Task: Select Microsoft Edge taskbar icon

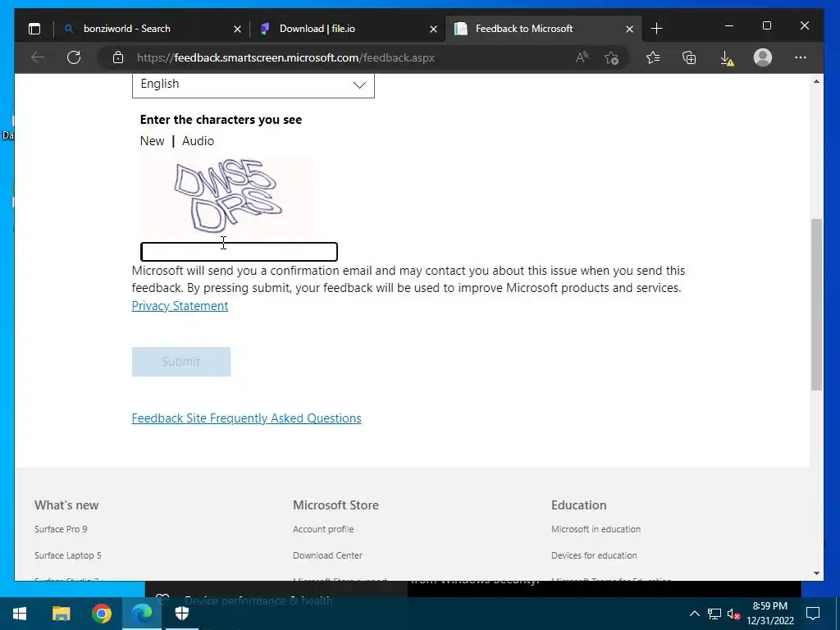Action: 141,614
